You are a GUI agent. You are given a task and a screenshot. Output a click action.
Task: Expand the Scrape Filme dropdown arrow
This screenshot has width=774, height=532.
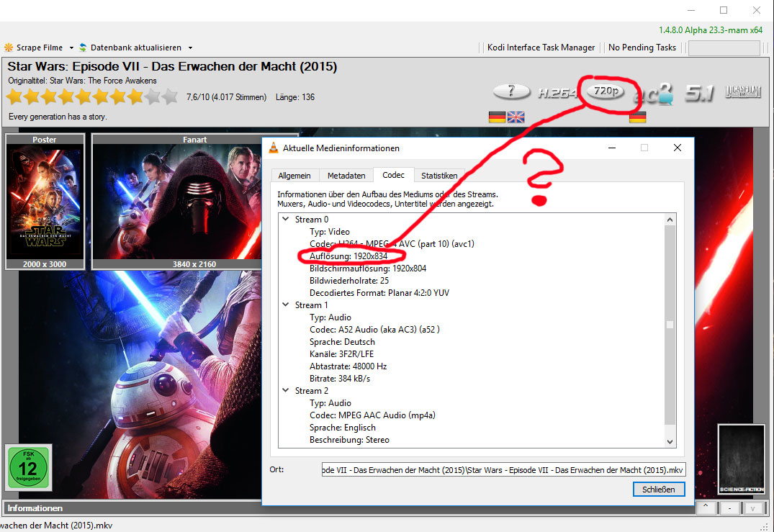(x=71, y=48)
